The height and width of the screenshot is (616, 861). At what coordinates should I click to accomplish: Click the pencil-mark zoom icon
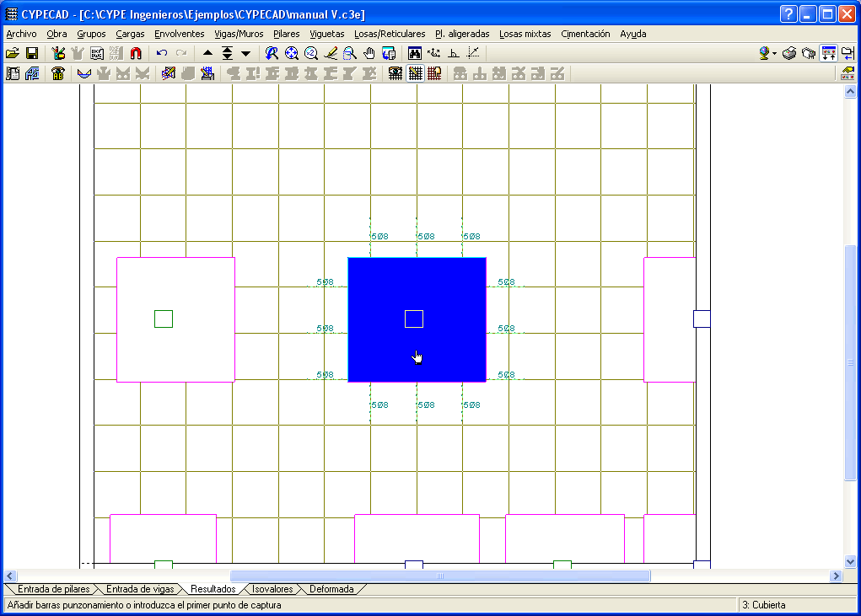point(331,53)
